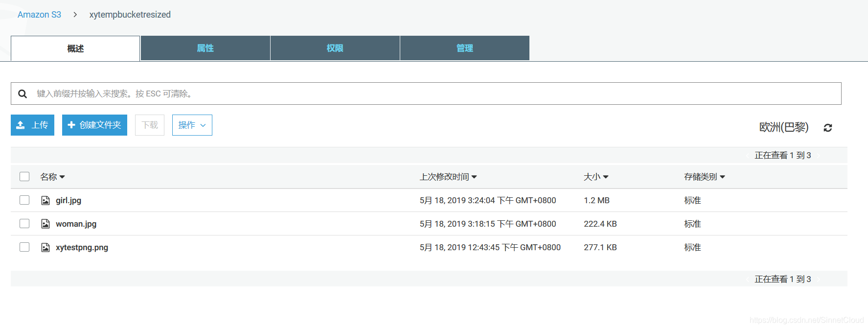Click the 下载 download button
Image resolution: width=868 pixels, height=329 pixels.
pyautogui.click(x=150, y=125)
